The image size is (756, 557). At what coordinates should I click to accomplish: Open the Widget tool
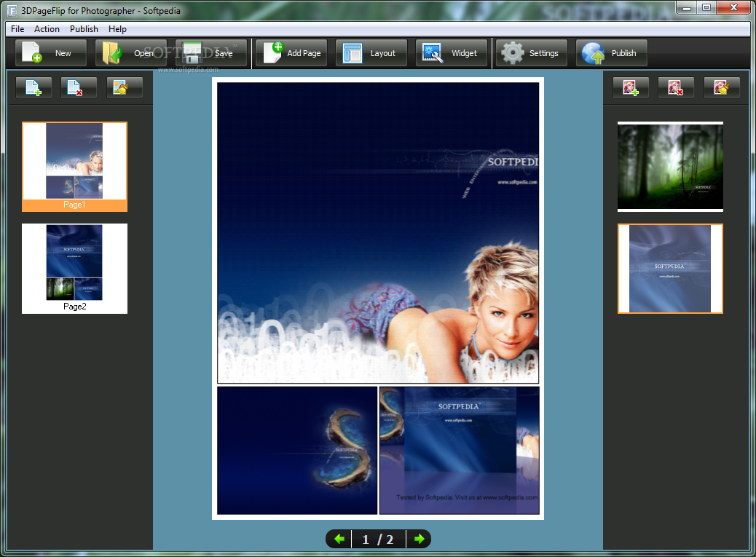click(x=452, y=53)
